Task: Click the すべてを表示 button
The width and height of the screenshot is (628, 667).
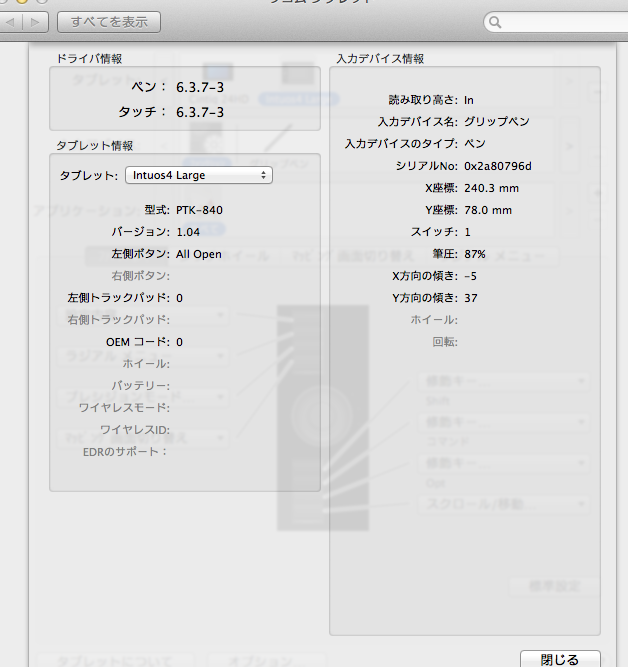Action: click(109, 22)
